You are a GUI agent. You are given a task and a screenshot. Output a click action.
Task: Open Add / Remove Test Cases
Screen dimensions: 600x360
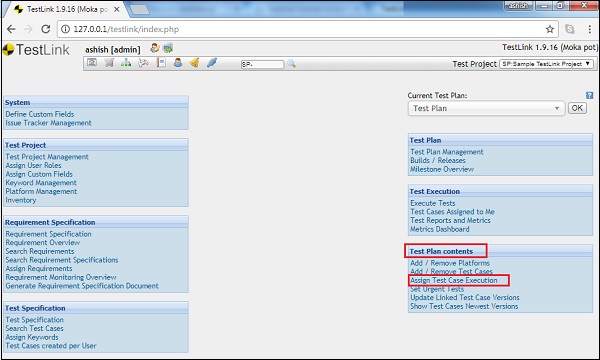[452, 271]
